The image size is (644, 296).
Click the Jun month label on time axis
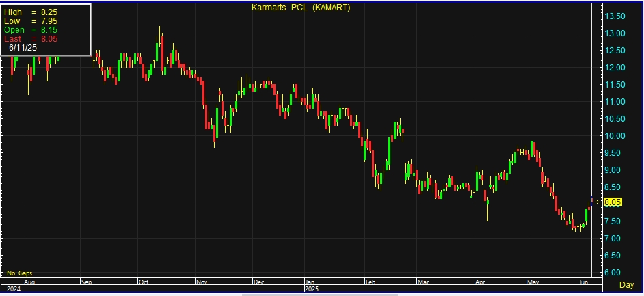coord(582,282)
